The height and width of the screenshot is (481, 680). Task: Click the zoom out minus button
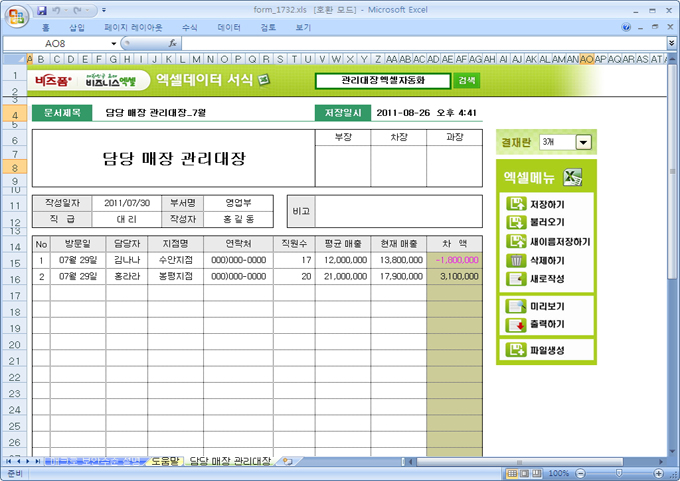(x=580, y=474)
